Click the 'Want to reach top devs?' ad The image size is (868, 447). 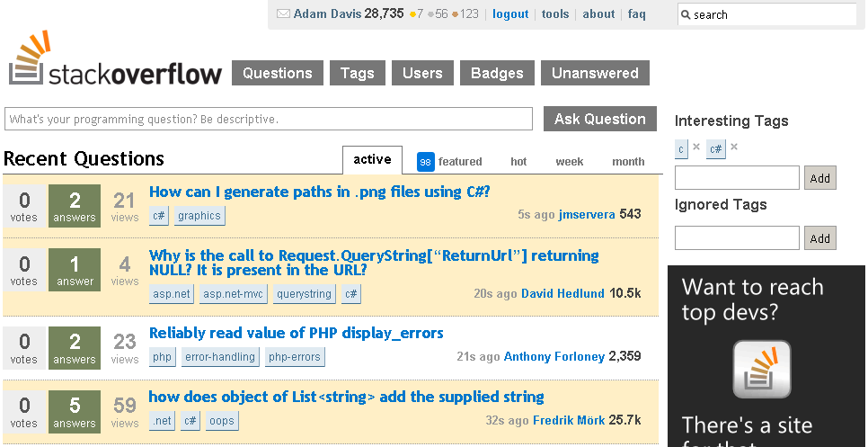pyautogui.click(x=766, y=355)
